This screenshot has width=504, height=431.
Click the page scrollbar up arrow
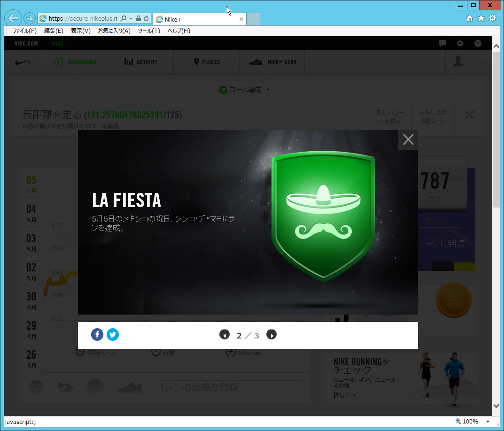coord(496,46)
